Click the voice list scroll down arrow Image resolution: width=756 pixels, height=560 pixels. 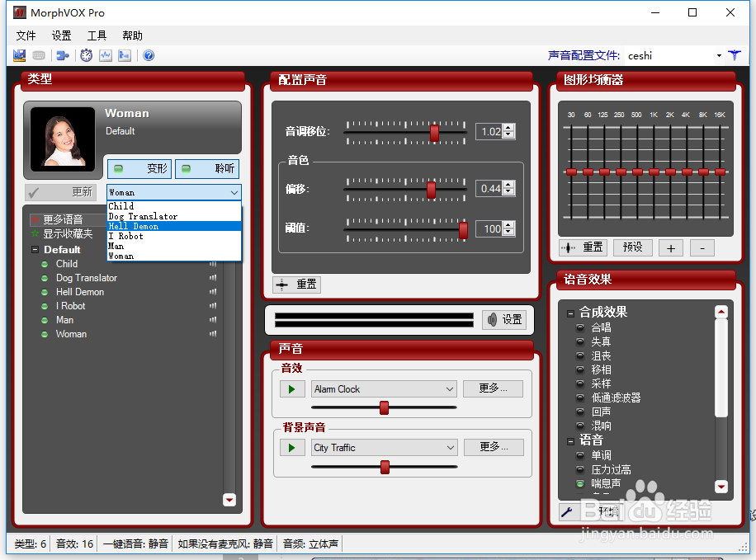(229, 500)
